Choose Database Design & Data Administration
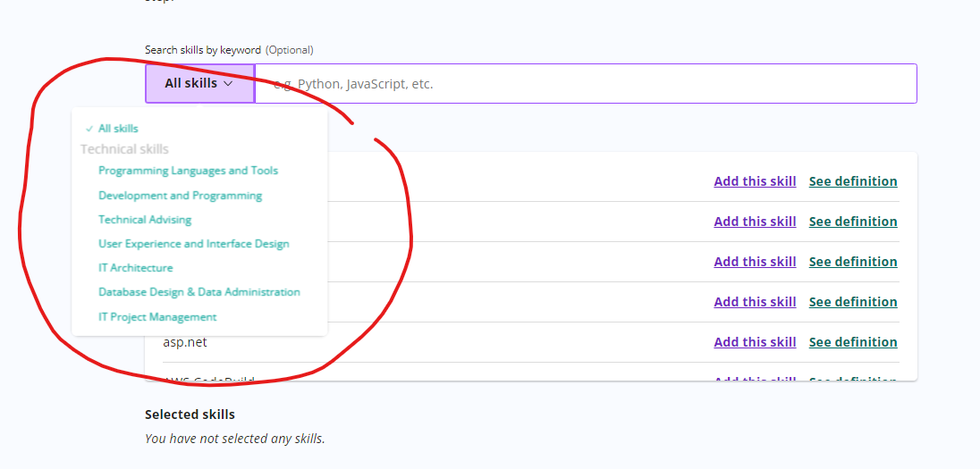 [x=199, y=292]
